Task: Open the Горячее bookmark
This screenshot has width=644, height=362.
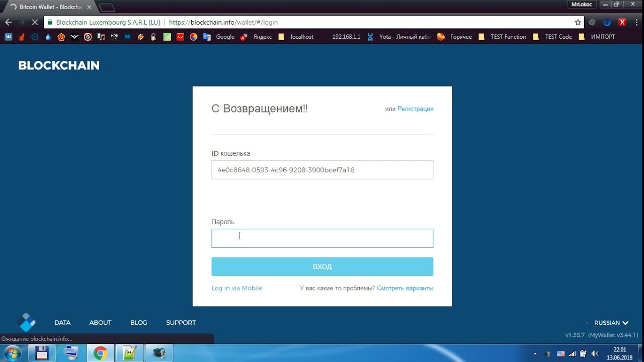Action: 455,37
